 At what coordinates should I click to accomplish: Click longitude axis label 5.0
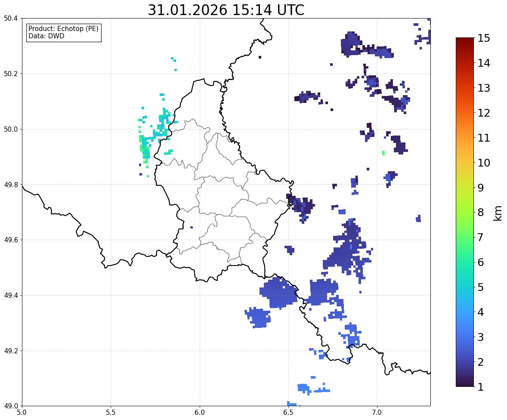[22, 413]
